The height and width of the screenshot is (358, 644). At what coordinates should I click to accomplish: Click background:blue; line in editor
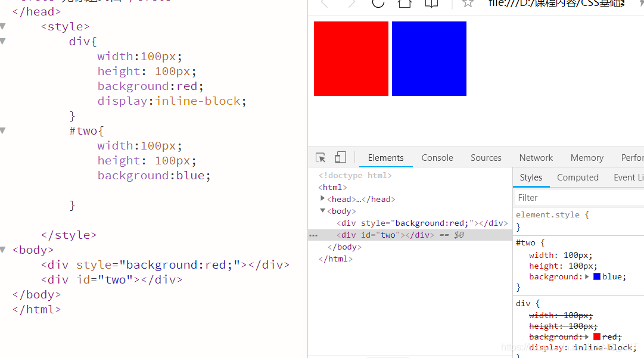pyautogui.click(x=154, y=175)
